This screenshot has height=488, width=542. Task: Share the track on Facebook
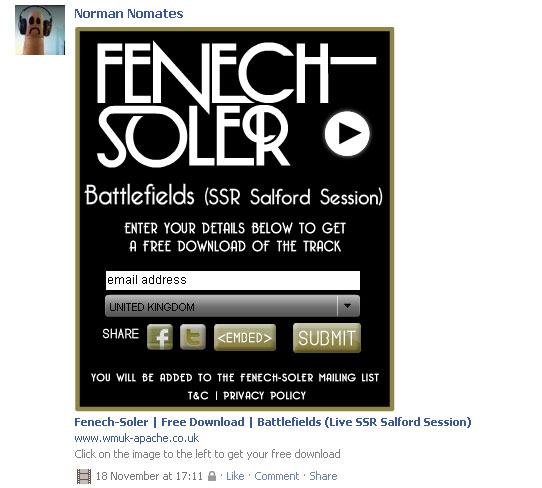[x=160, y=337]
